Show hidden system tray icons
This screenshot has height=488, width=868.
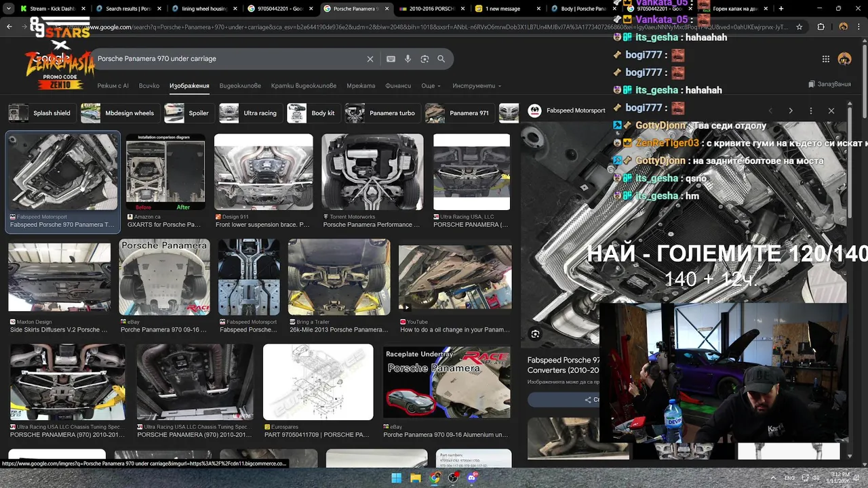coord(774,478)
